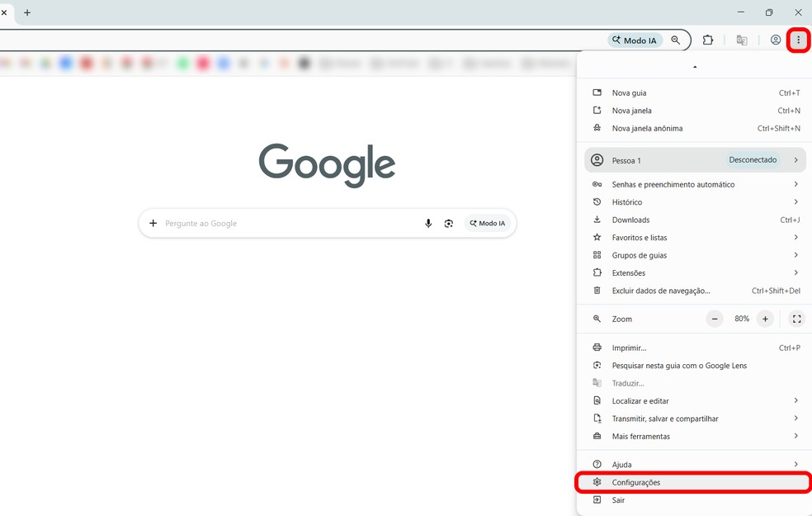812x516 pixels.
Task: Expand the Extensões submenu
Action: [x=695, y=272]
